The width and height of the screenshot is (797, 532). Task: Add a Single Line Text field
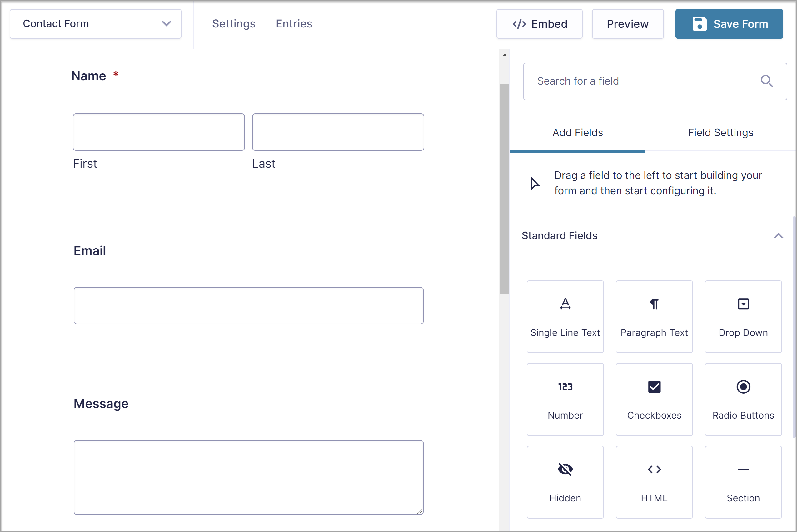[565, 317]
